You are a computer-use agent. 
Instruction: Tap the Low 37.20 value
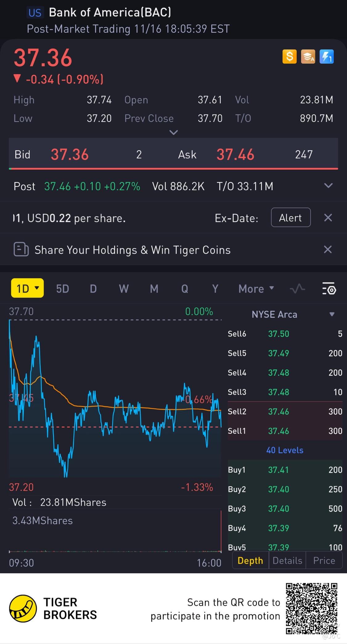[99, 118]
